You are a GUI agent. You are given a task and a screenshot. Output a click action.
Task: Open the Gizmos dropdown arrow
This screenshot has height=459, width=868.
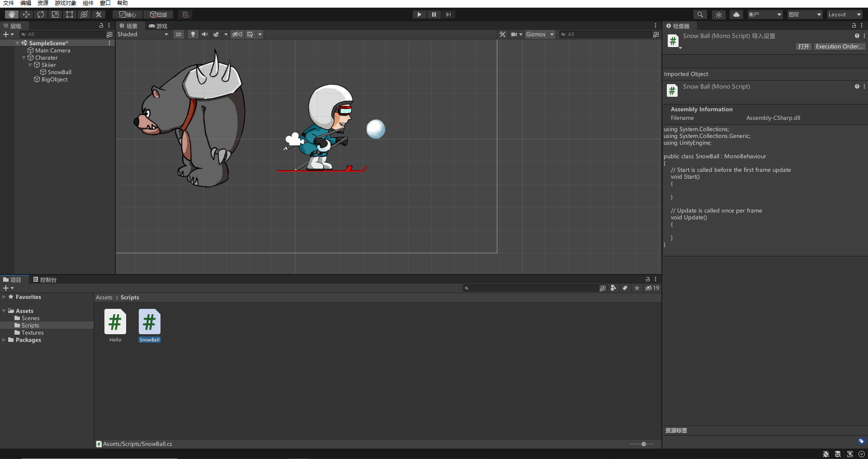(552, 34)
